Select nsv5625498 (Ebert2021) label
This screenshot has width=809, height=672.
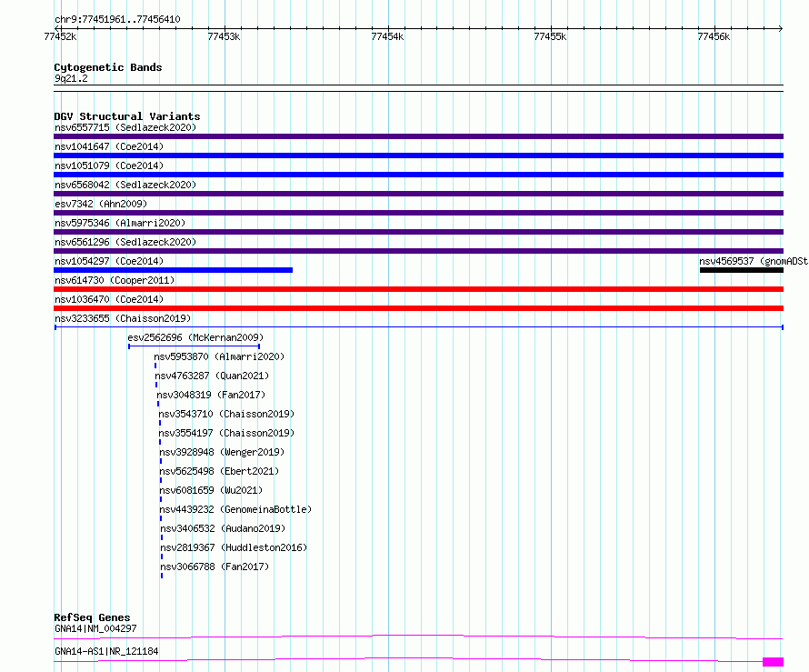[219, 471]
